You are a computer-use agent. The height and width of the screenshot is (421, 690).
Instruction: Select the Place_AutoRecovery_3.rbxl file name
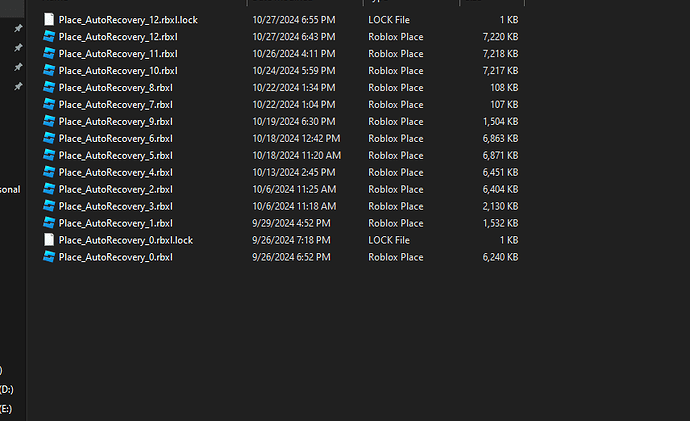coord(115,206)
